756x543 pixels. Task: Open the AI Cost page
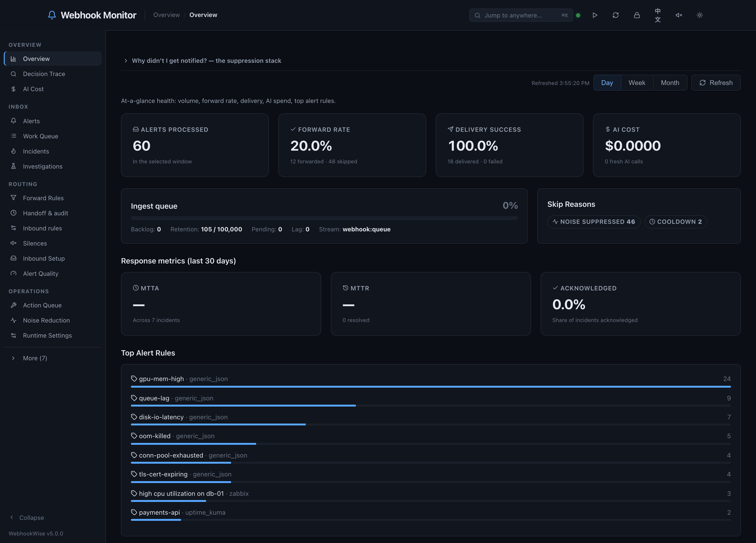tap(53, 89)
